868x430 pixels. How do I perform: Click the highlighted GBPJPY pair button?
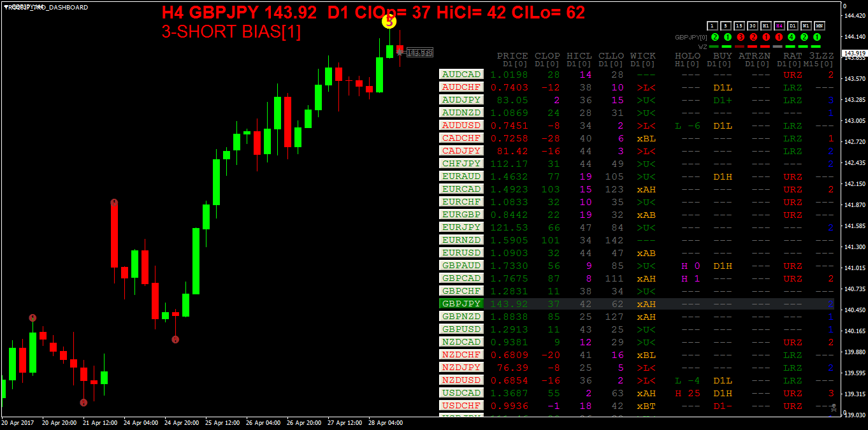[461, 304]
